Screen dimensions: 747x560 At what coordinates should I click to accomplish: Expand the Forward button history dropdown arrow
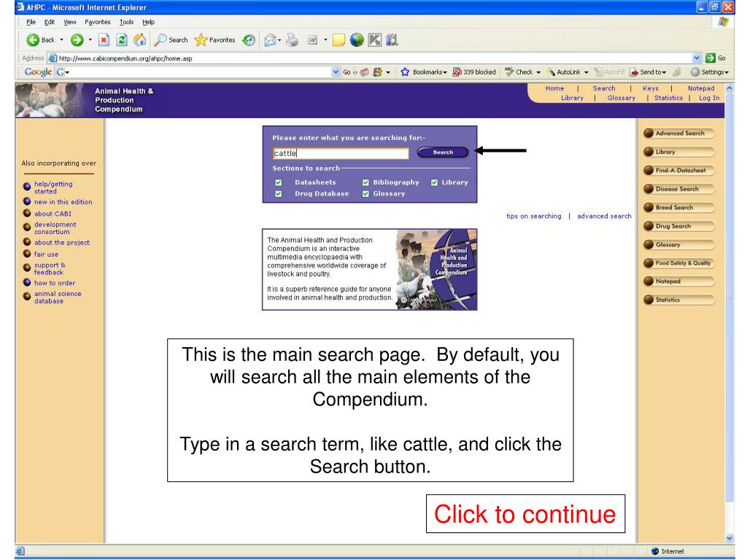90,40
